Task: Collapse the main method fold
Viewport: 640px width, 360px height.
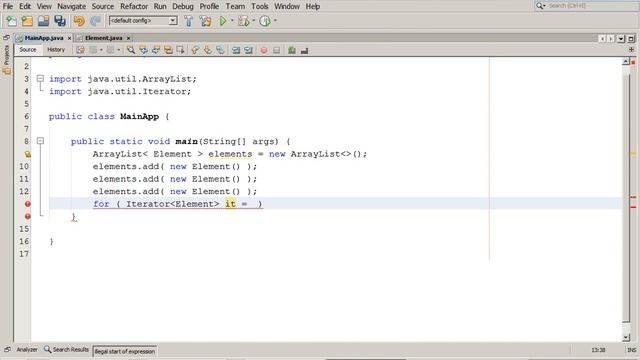Action: 40,141
